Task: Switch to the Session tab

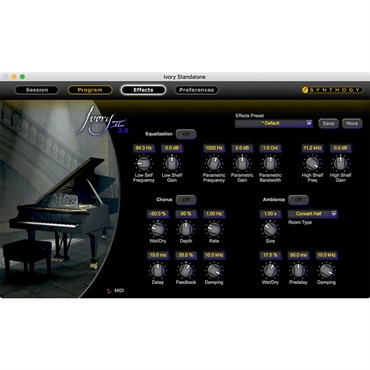Action: pos(37,90)
